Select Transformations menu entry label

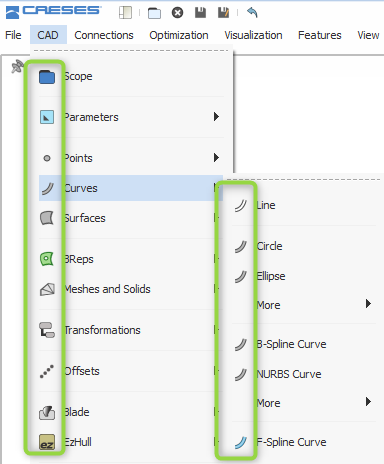point(102,330)
